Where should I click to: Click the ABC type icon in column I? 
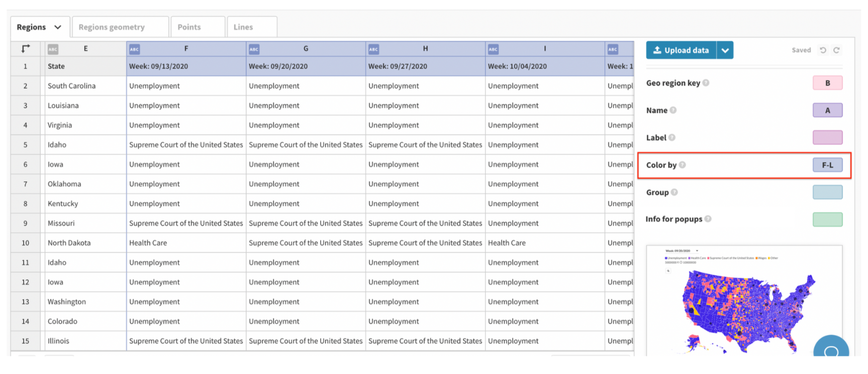point(493,49)
